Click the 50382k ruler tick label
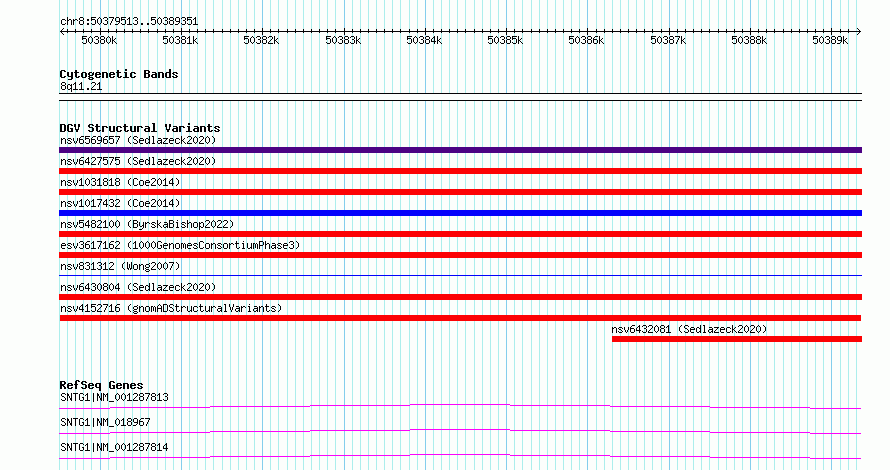 tap(261, 40)
